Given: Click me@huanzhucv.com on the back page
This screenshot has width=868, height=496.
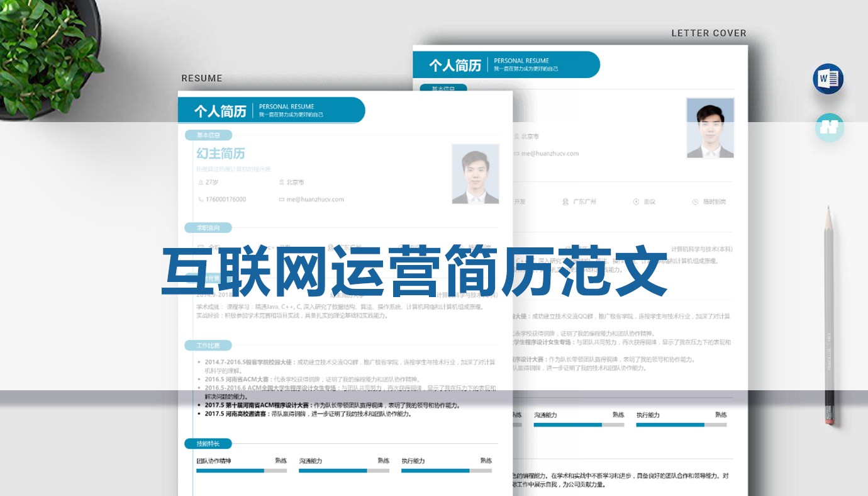Looking at the screenshot, I should [550, 154].
